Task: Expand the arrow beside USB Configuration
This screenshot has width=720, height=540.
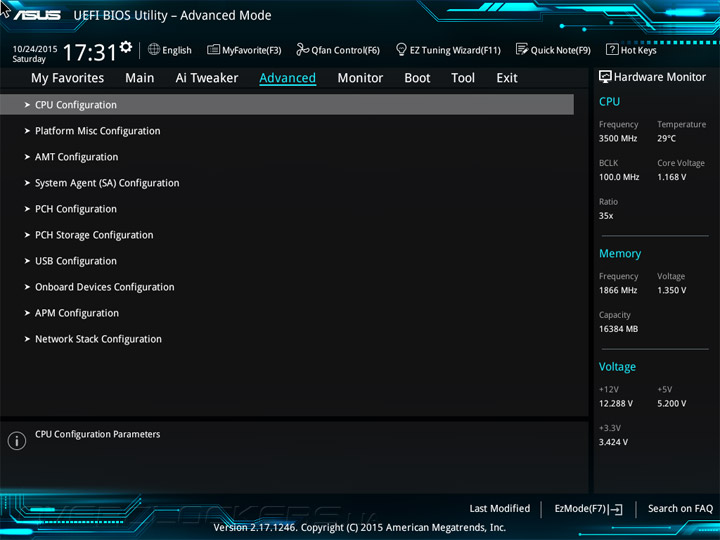Action: click(27, 261)
